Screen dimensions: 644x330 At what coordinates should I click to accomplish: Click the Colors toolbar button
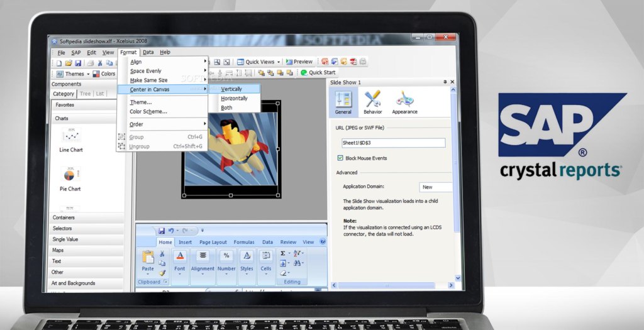click(x=104, y=74)
